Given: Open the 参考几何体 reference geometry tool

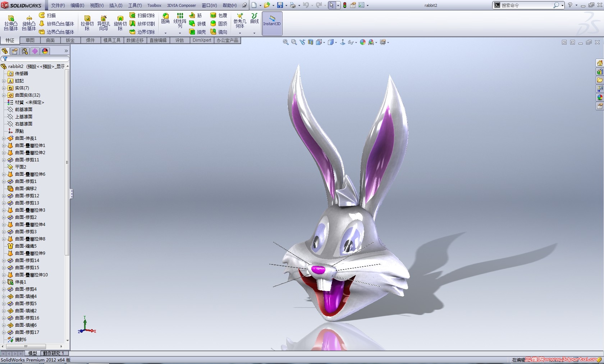Looking at the screenshot, I should coord(240,21).
